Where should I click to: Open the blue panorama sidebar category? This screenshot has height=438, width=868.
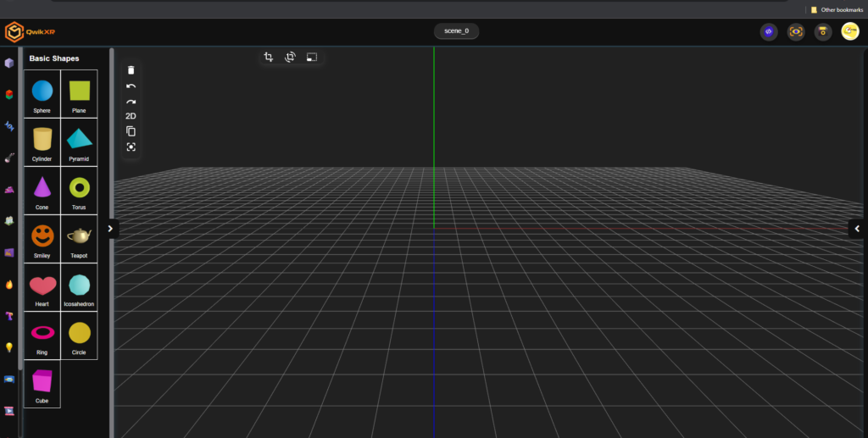click(x=8, y=380)
